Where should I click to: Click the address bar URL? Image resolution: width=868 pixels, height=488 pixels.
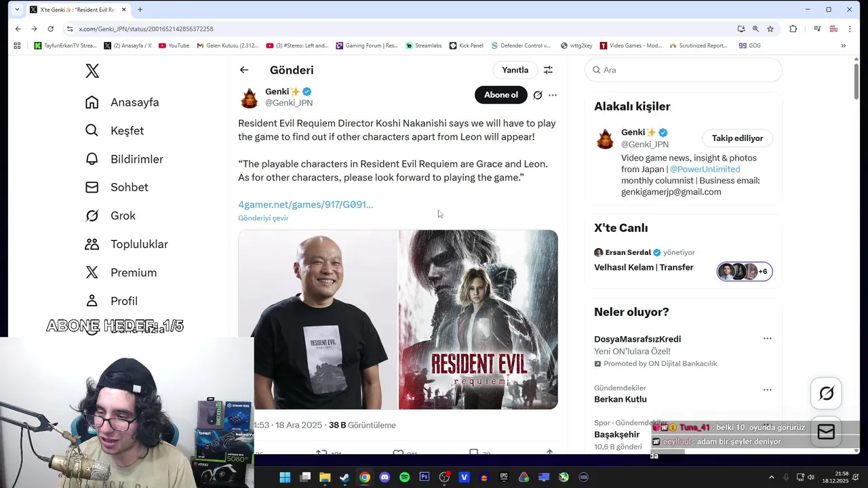(146, 29)
